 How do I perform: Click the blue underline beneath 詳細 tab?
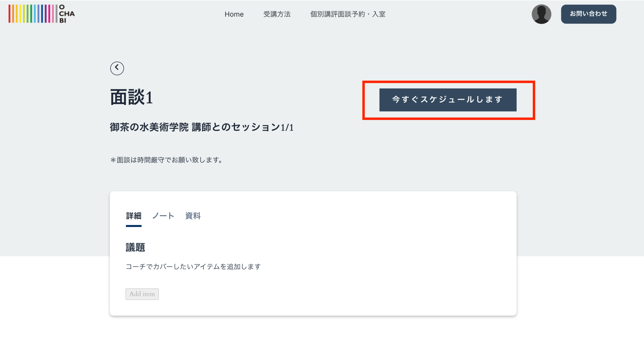click(x=134, y=226)
